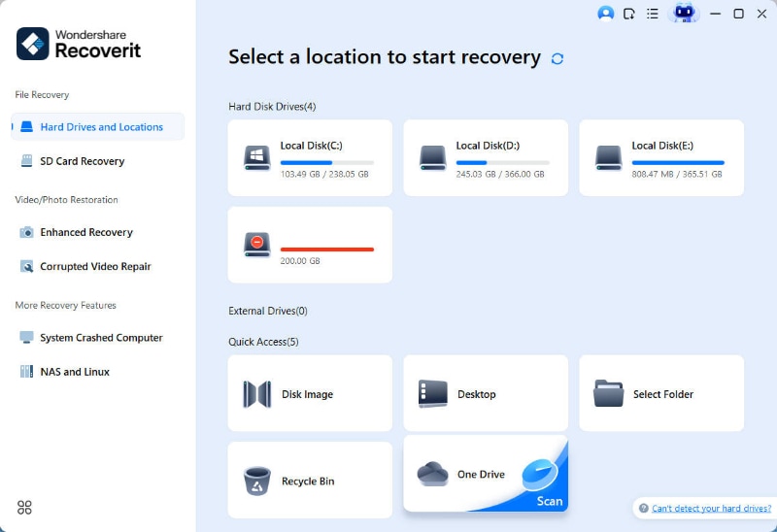Screen dimensions: 777x532
Task: Click the Select a location to start recovery title
Action: (385, 57)
